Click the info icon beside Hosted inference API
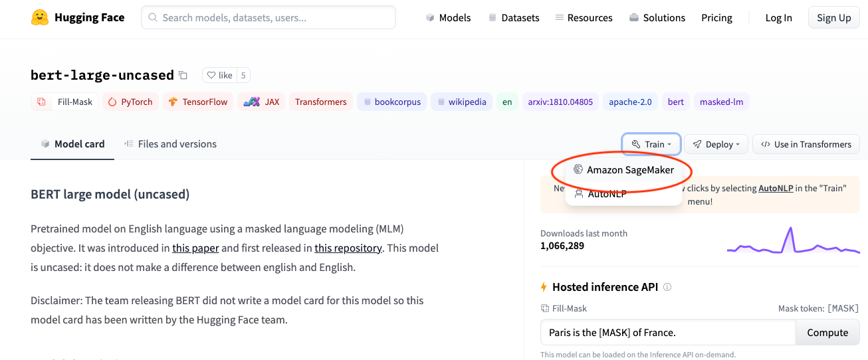This screenshot has height=360, width=868. [667, 288]
